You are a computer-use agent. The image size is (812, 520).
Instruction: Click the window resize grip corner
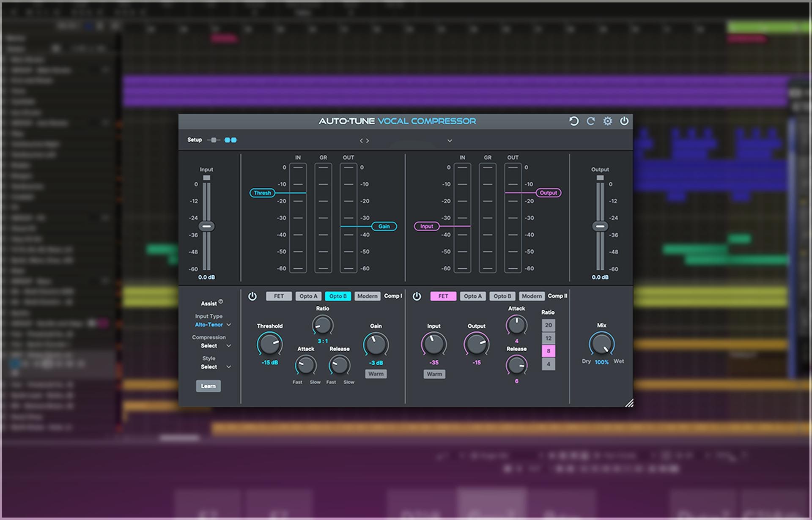pos(629,402)
